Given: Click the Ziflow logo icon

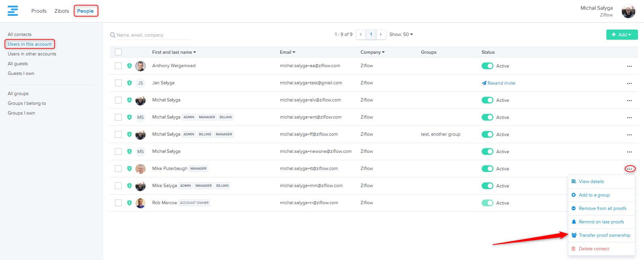Looking at the screenshot, I should point(13,11).
